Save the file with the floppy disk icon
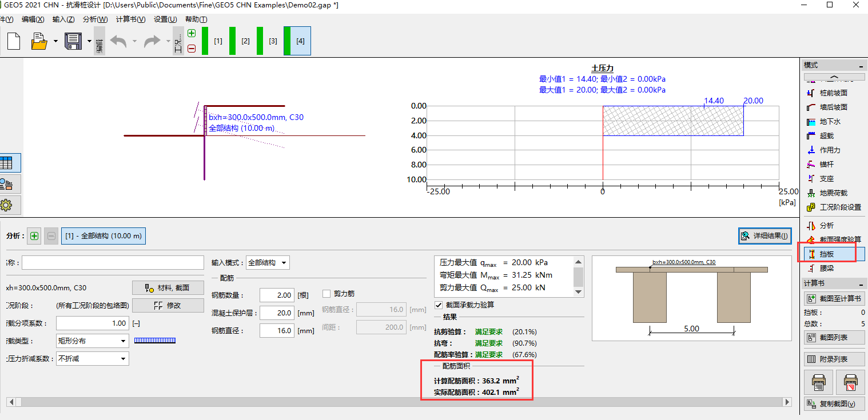The height and width of the screenshot is (420, 868). [x=73, y=41]
